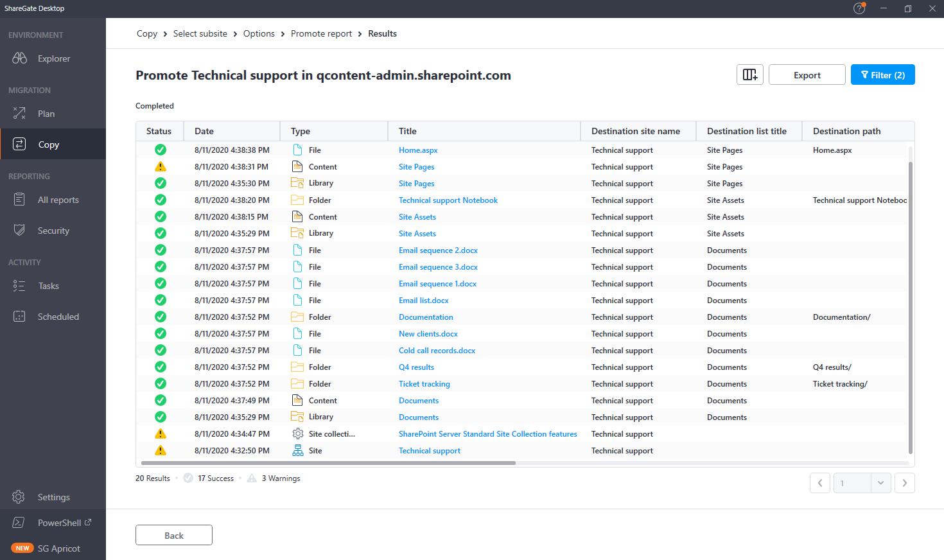Sort by the Status column header
The height and width of the screenshot is (560, 944).
point(159,131)
